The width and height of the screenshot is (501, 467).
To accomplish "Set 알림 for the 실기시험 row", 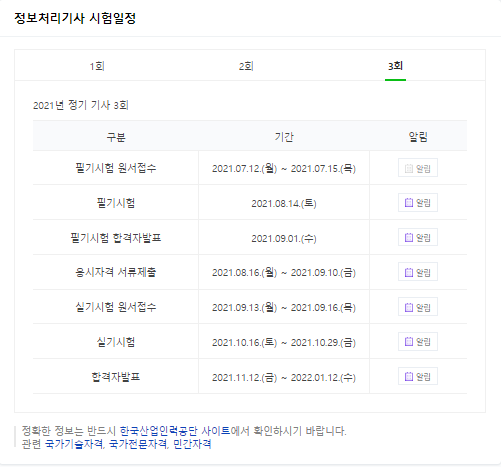I will 418,341.
